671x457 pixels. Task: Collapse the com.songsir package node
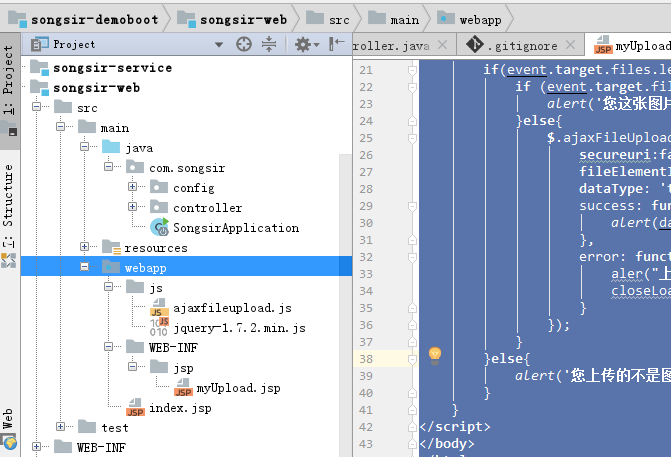[x=108, y=166]
